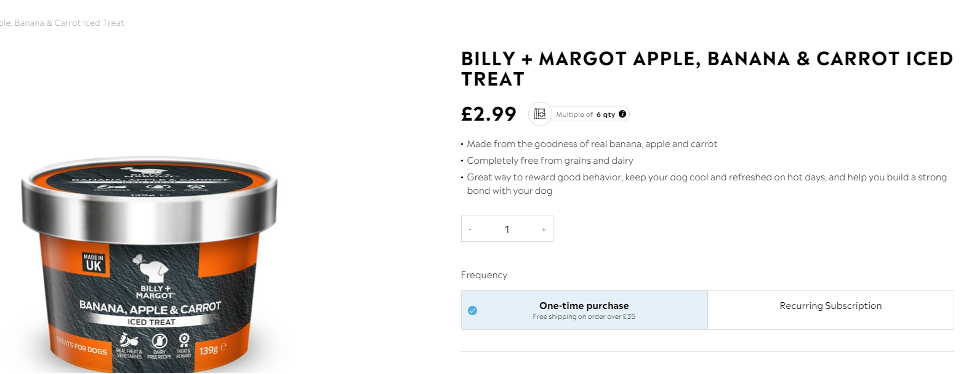Click the product tub lid image
978x374 pixels.
point(149,196)
